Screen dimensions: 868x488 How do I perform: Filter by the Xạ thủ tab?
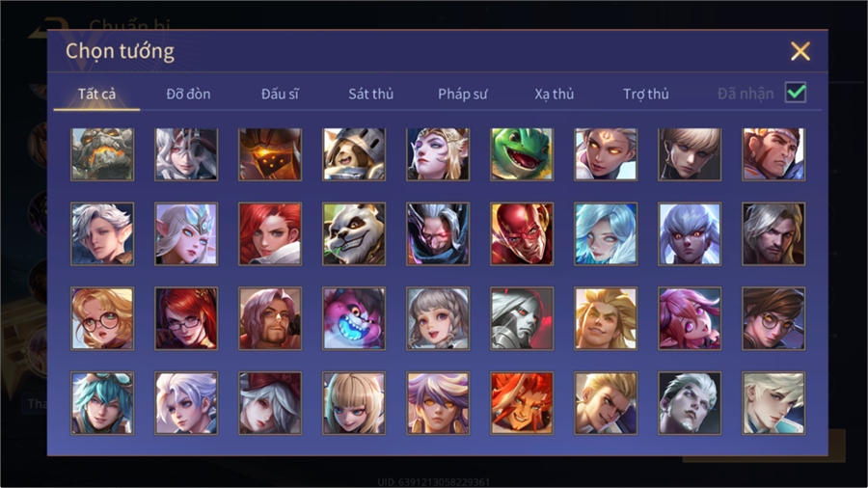coord(555,95)
